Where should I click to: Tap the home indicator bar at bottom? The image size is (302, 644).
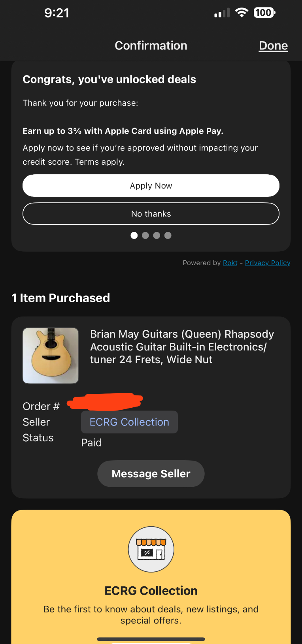(151, 639)
